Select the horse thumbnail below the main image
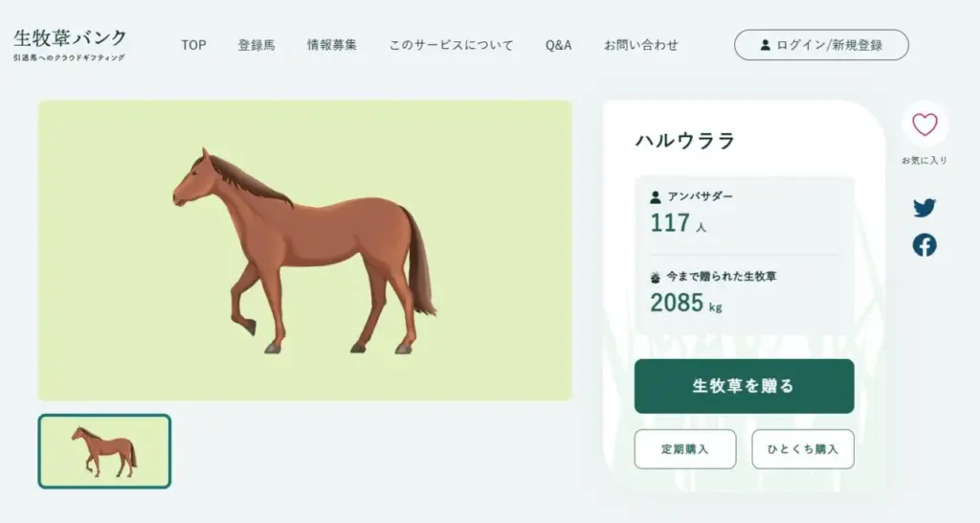980x523 pixels. coord(104,451)
